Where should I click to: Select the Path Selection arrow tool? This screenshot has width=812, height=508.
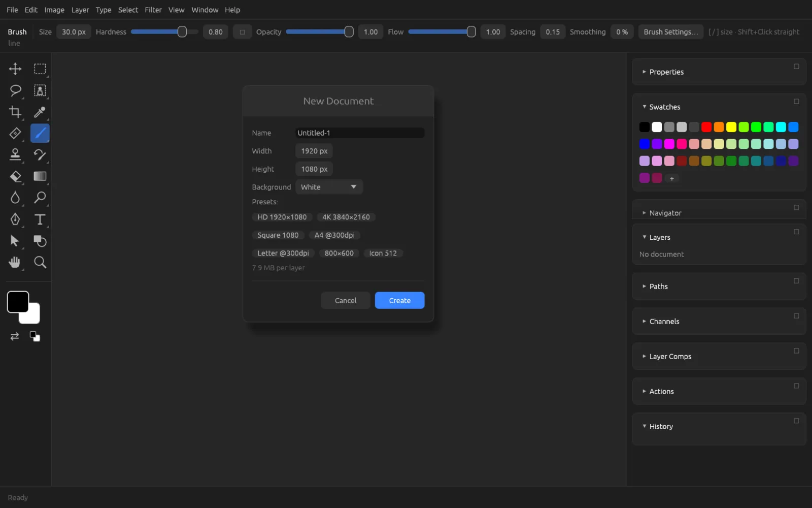tap(15, 241)
